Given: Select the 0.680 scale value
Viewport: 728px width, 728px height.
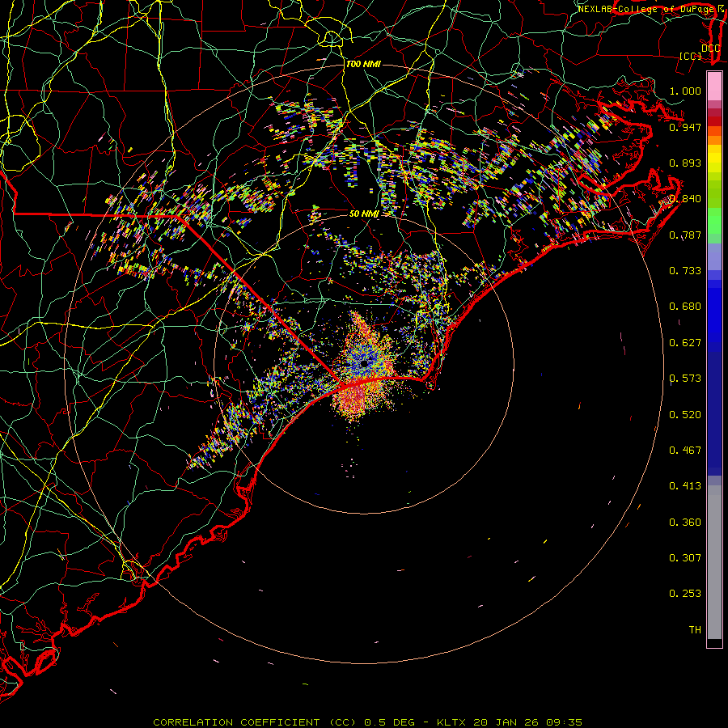Looking at the screenshot, I should 685,306.
